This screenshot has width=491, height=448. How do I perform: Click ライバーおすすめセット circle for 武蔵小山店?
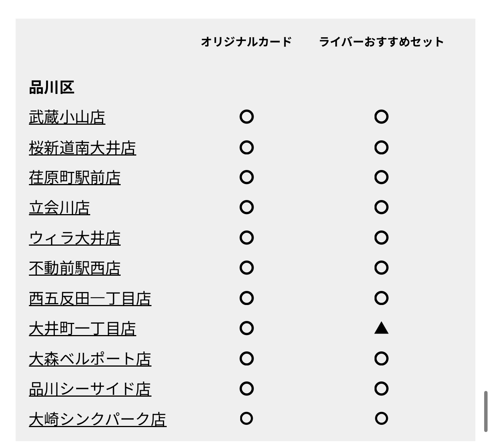pyautogui.click(x=381, y=116)
